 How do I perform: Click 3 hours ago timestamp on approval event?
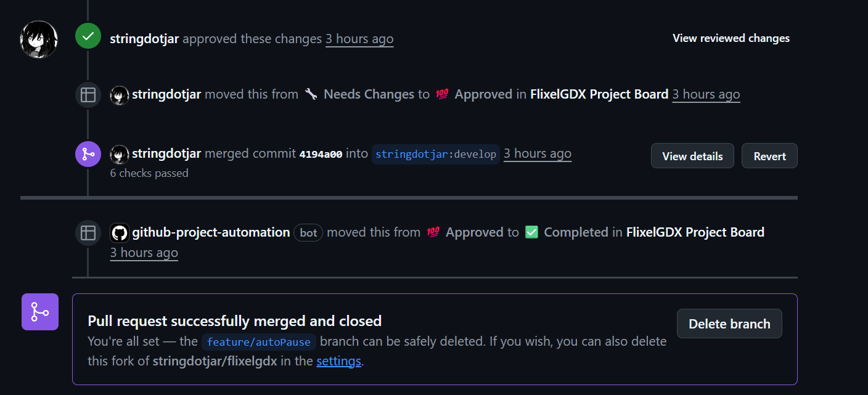[359, 39]
